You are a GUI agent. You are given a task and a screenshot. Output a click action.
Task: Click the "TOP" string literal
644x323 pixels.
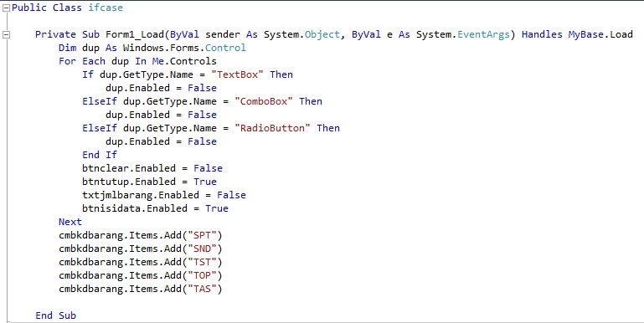(x=202, y=275)
